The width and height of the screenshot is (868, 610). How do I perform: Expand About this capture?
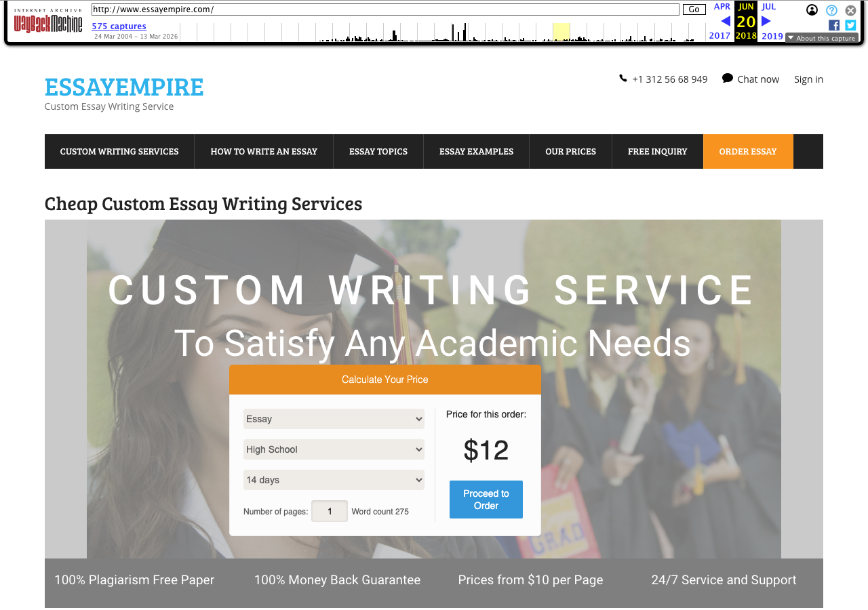(822, 38)
